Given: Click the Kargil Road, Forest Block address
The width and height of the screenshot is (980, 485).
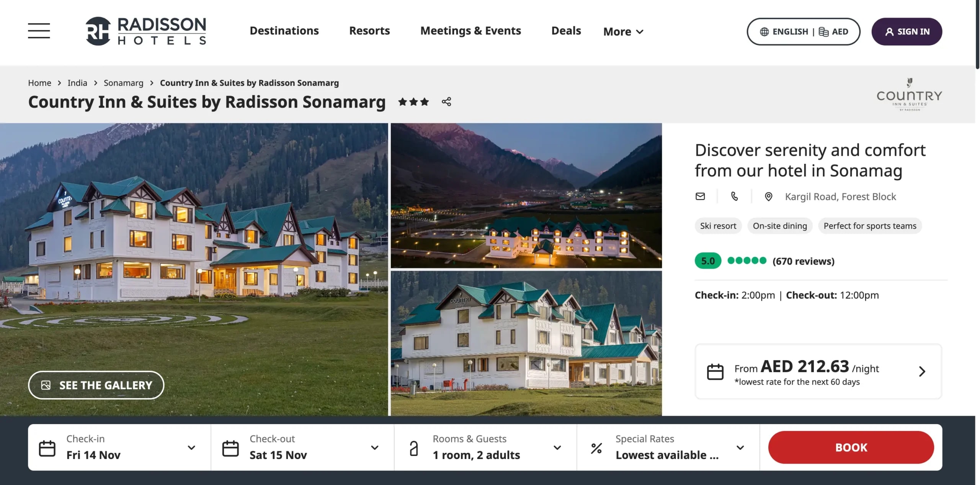Looking at the screenshot, I should click(840, 197).
